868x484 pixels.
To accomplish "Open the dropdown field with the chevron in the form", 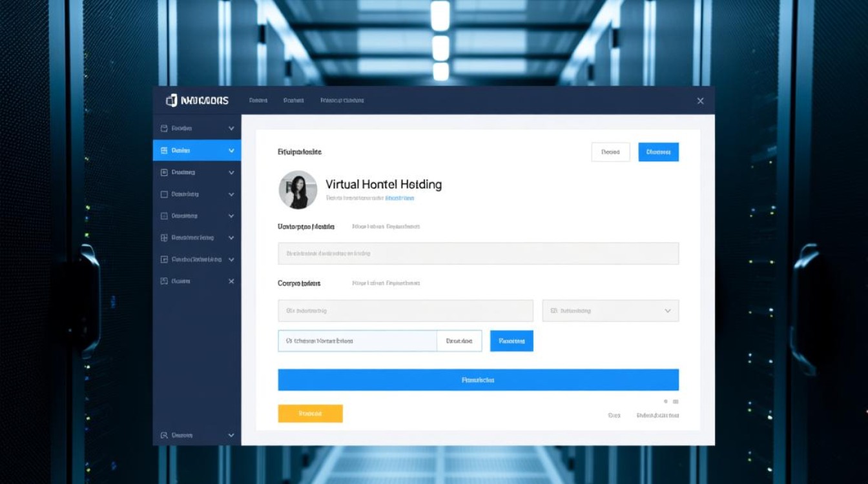I will [610, 310].
